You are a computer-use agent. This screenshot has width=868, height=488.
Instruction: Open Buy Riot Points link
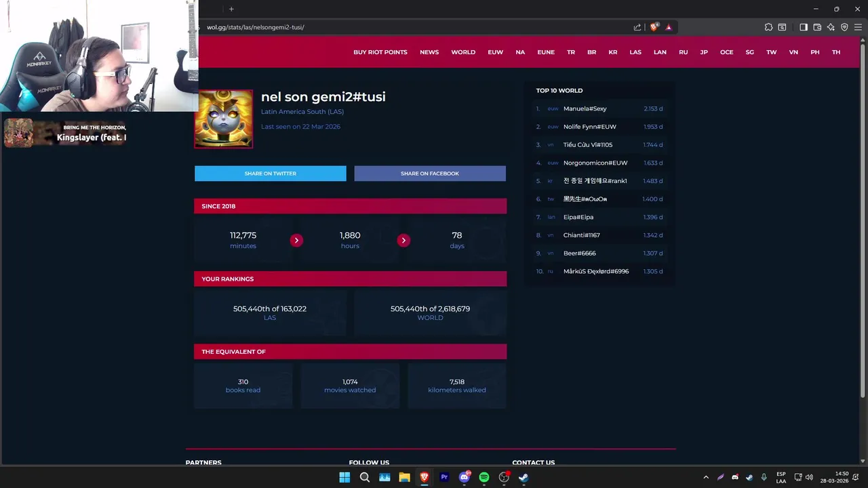[380, 52]
